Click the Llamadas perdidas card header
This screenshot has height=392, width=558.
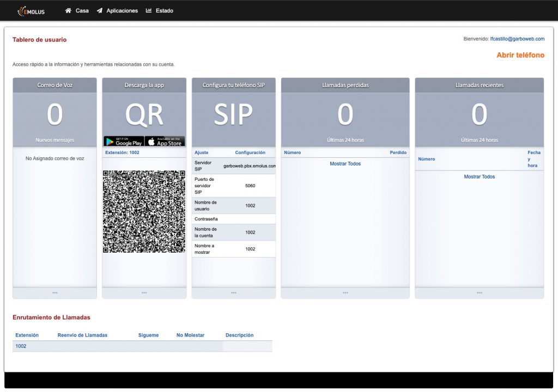[345, 85]
